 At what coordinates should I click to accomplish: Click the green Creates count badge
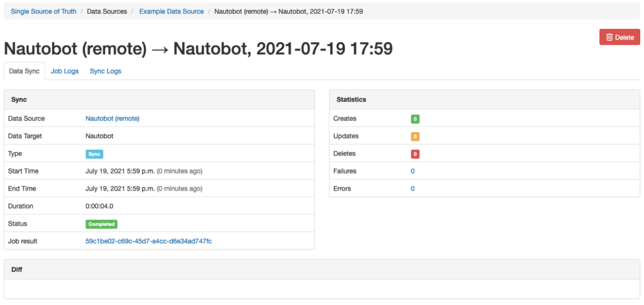pyautogui.click(x=415, y=119)
